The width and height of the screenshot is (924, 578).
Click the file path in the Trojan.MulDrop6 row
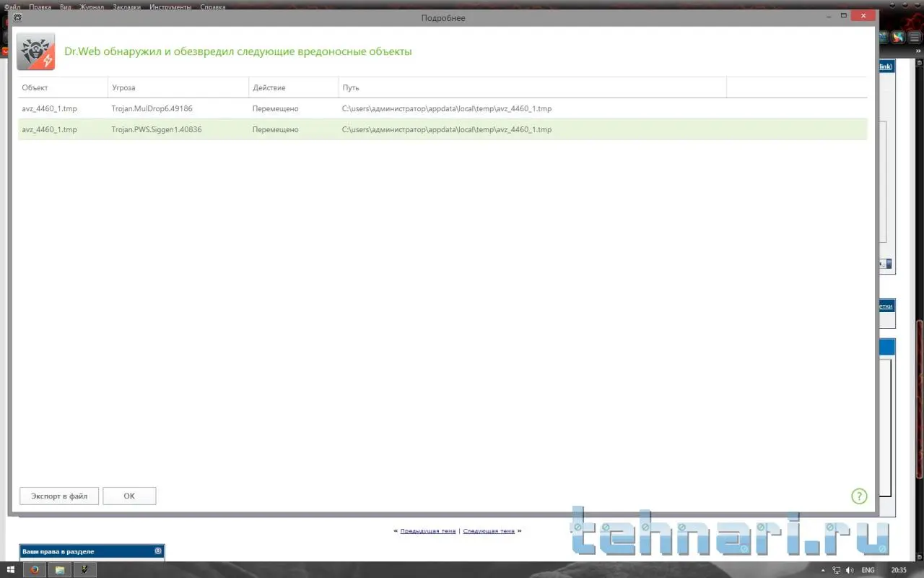(447, 108)
